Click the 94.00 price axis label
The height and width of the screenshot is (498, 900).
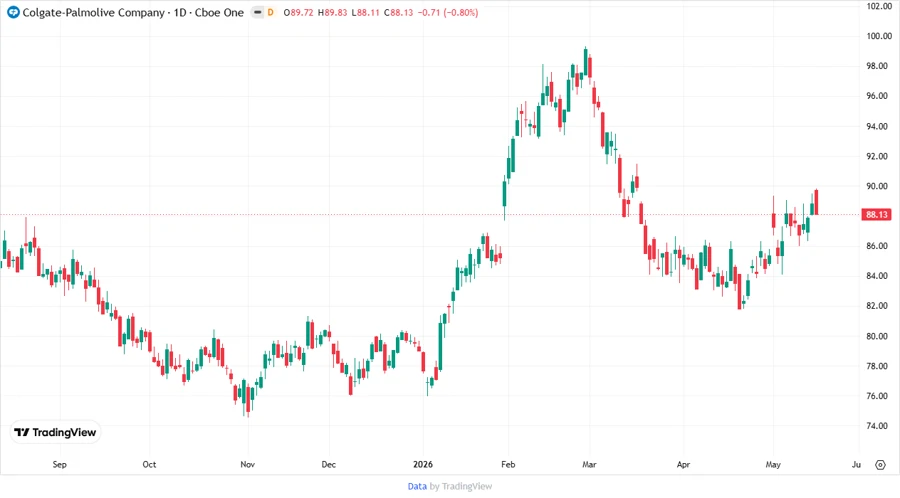[879, 126]
